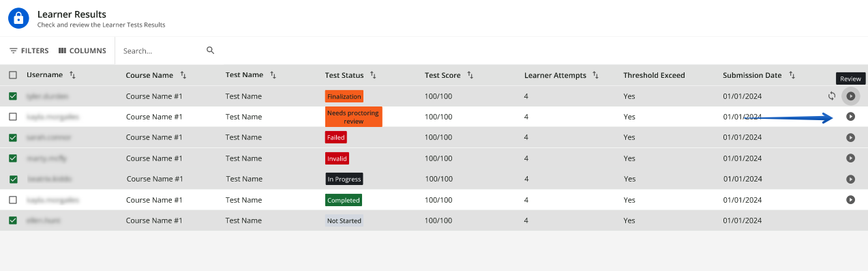Select the Yes threshold cell in the Invalid row
Screen dimensions: 868x271
(x=629, y=158)
